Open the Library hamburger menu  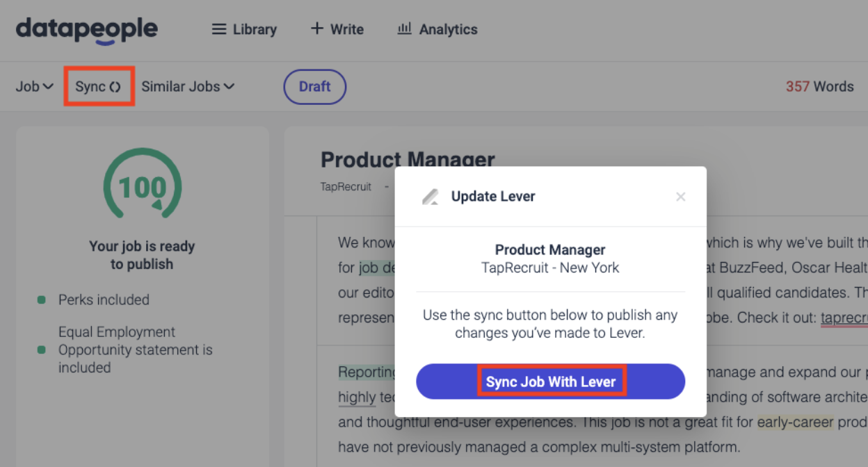pyautogui.click(x=244, y=29)
